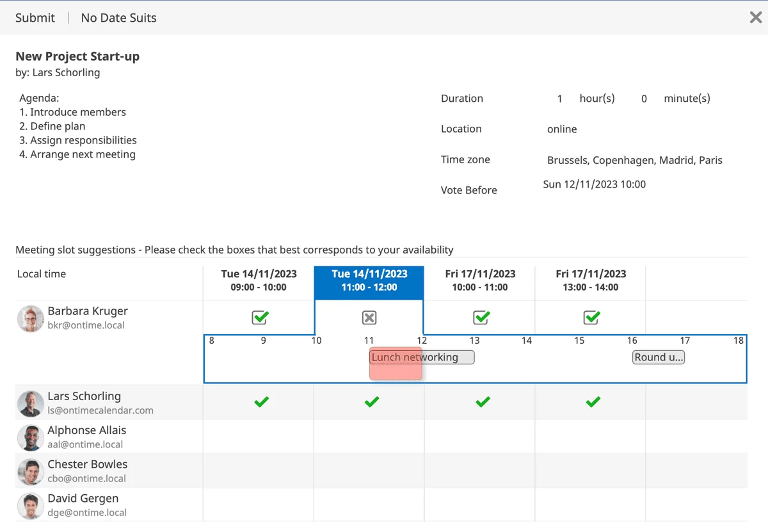The height and width of the screenshot is (532, 768).
Task: Click the email ls@ontimecalendar.com
Action: [100, 410]
